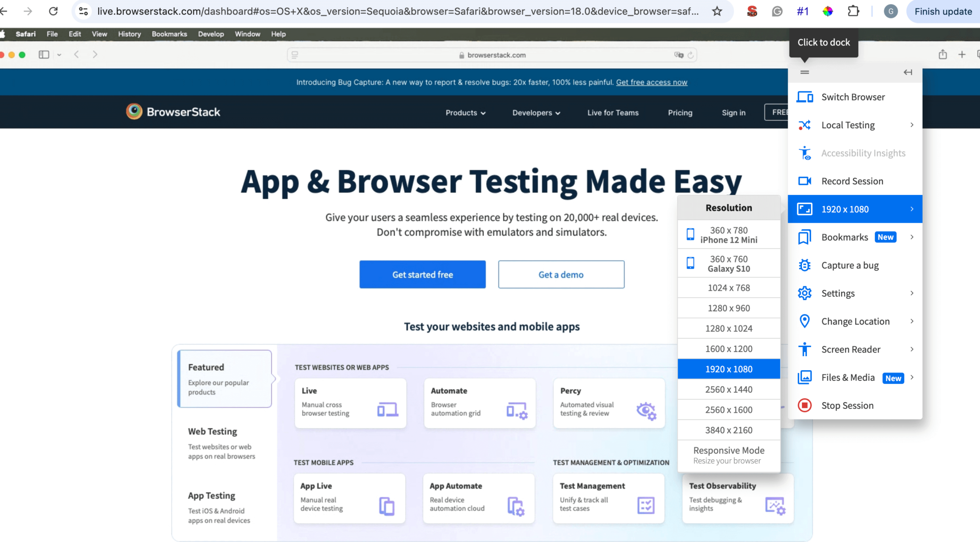The image size is (980, 542).
Task: Open the App Automate card
Action: tap(479, 498)
